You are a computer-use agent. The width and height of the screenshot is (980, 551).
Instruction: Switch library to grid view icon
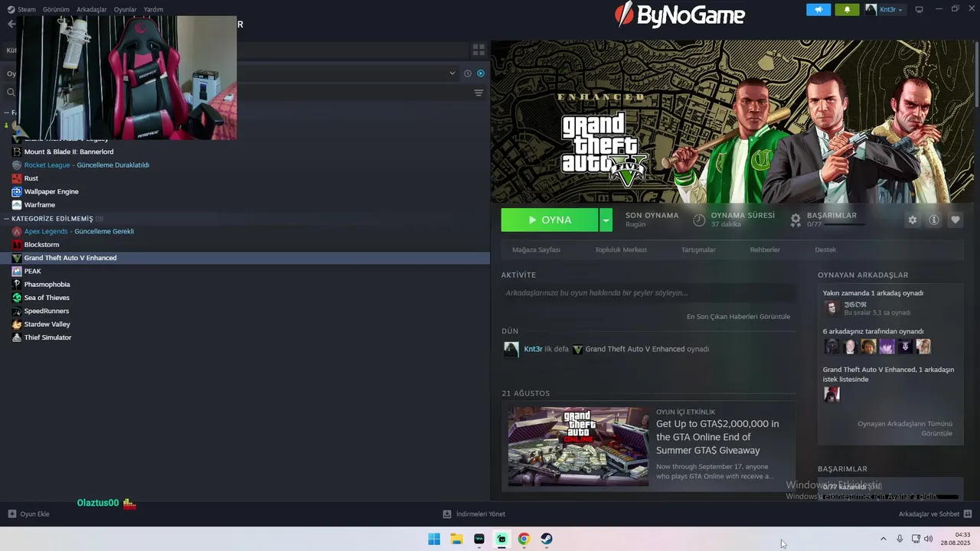(x=479, y=50)
